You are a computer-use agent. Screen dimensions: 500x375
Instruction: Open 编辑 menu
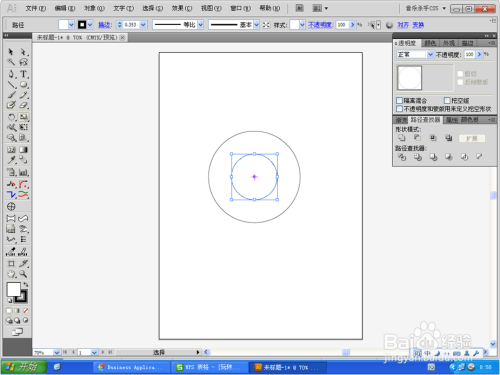[x=65, y=8]
